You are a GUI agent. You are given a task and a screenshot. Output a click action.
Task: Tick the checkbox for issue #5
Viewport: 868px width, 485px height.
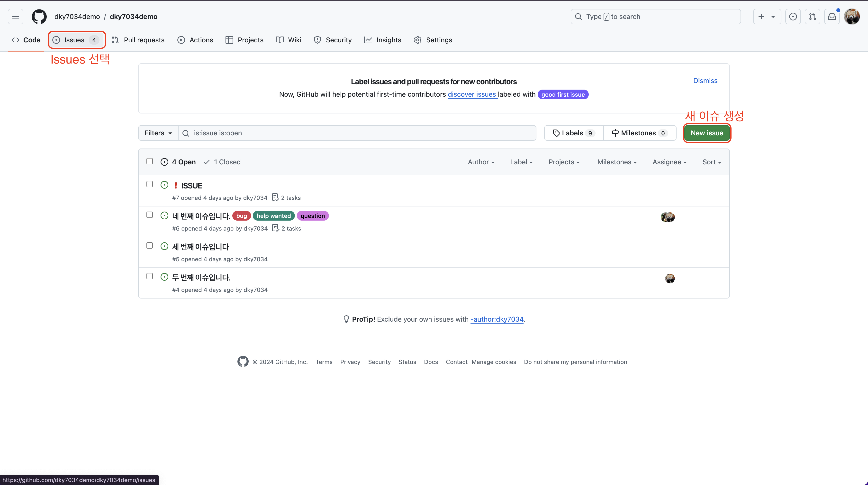pos(150,245)
